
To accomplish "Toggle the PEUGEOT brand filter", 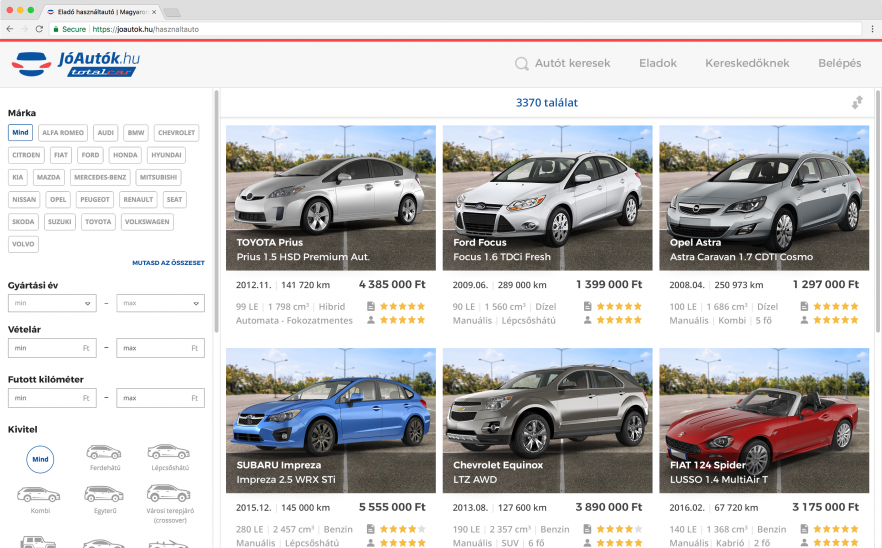I will [94, 200].
